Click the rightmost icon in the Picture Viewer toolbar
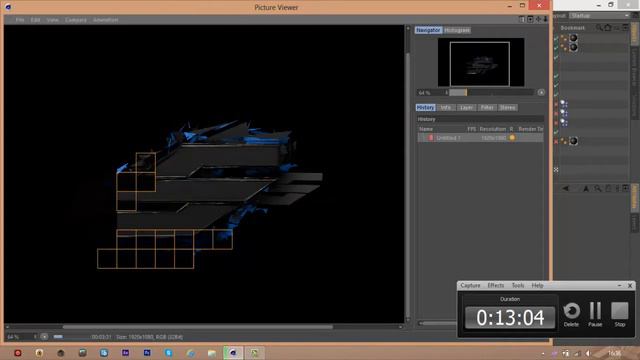This screenshot has height=360, width=640. [x=545, y=19]
